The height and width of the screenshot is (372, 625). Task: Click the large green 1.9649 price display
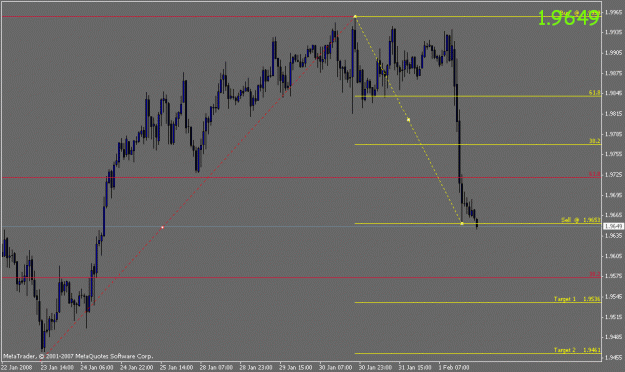pyautogui.click(x=568, y=18)
